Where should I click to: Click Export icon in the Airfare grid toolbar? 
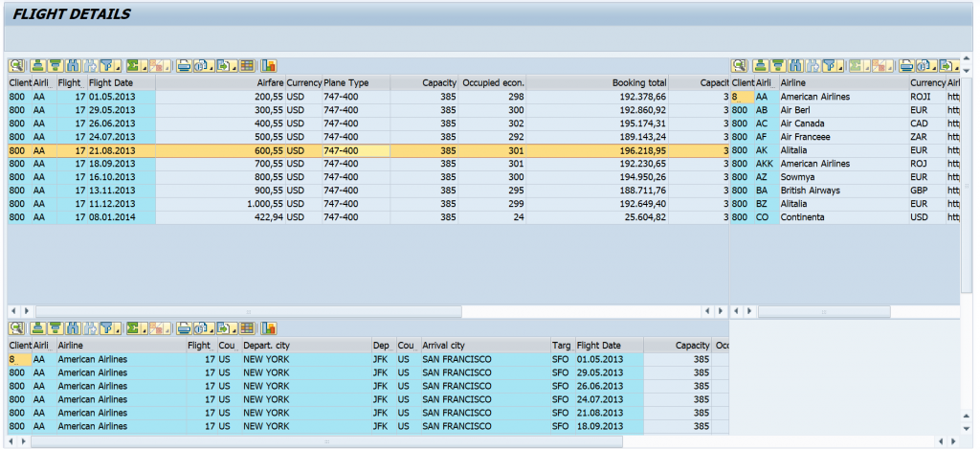coord(224,66)
